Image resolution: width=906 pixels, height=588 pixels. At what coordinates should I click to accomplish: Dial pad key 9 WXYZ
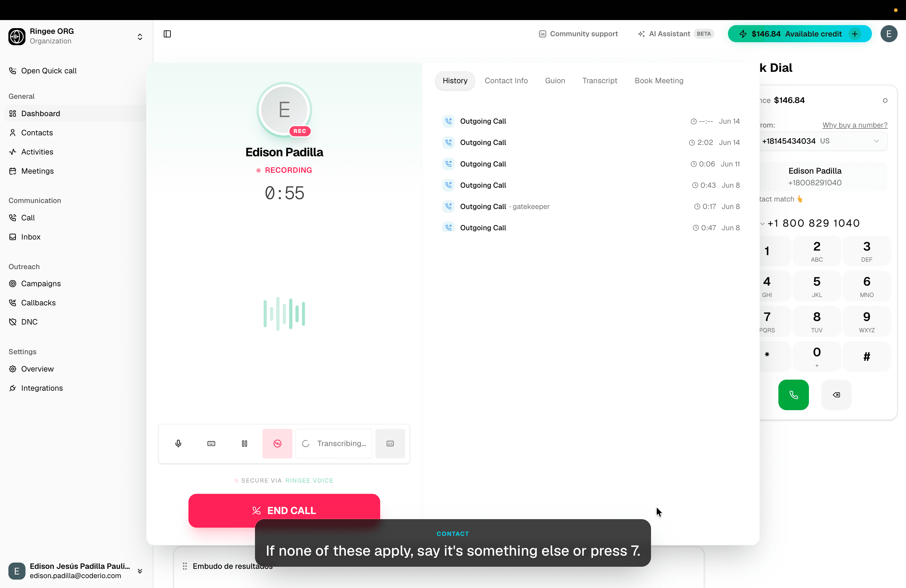[x=866, y=322]
